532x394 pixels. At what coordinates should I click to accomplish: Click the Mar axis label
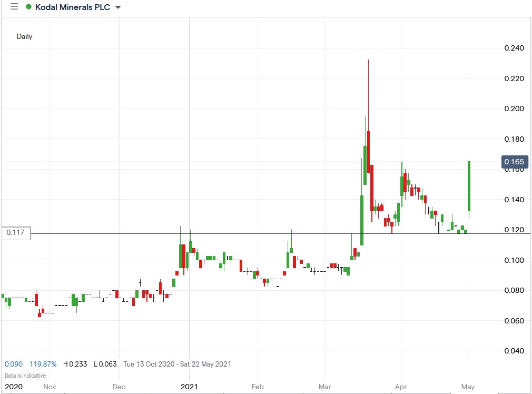coord(324,387)
